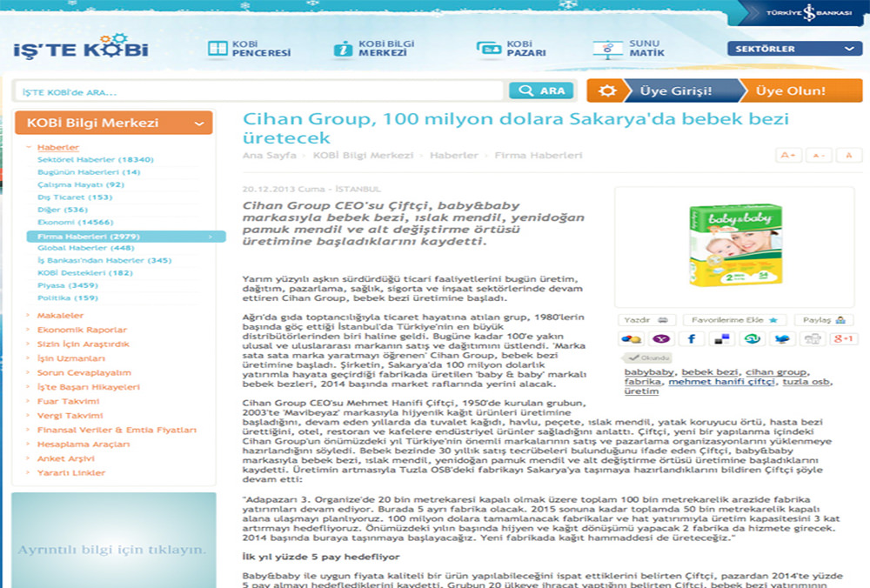Open Diğer (536) category
Screen dimensions: 870x588
coord(62,210)
